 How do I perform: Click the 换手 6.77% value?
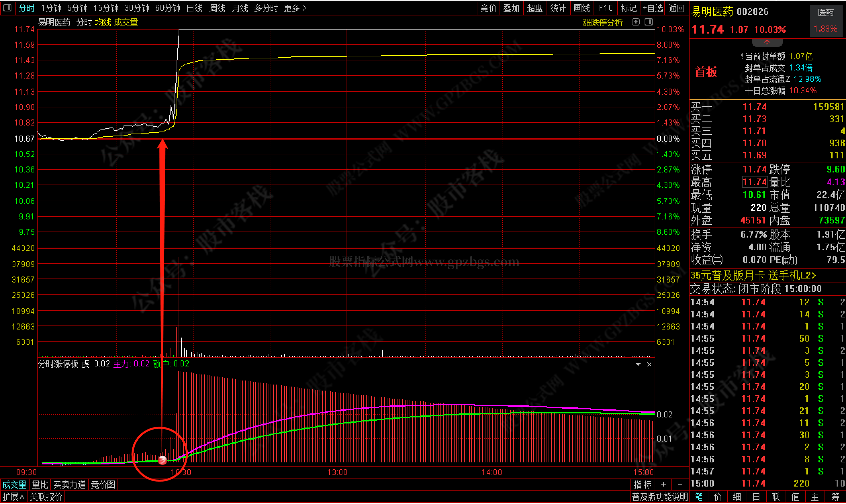click(x=754, y=235)
